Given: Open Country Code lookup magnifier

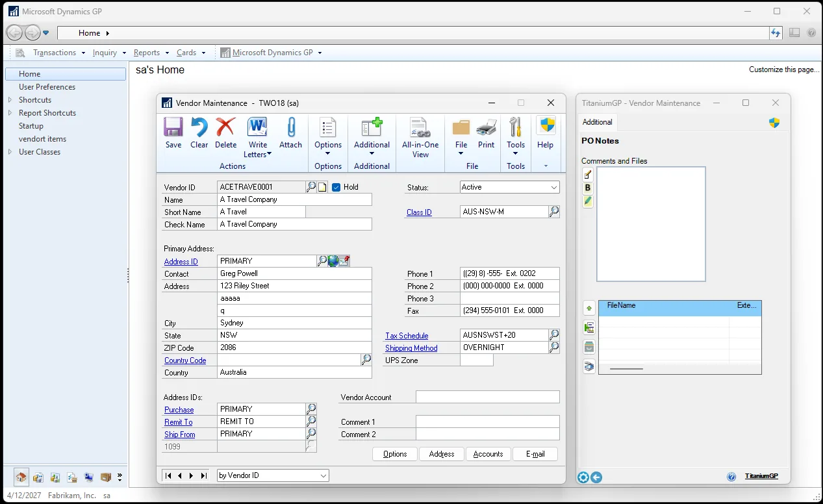Looking at the screenshot, I should (x=366, y=360).
